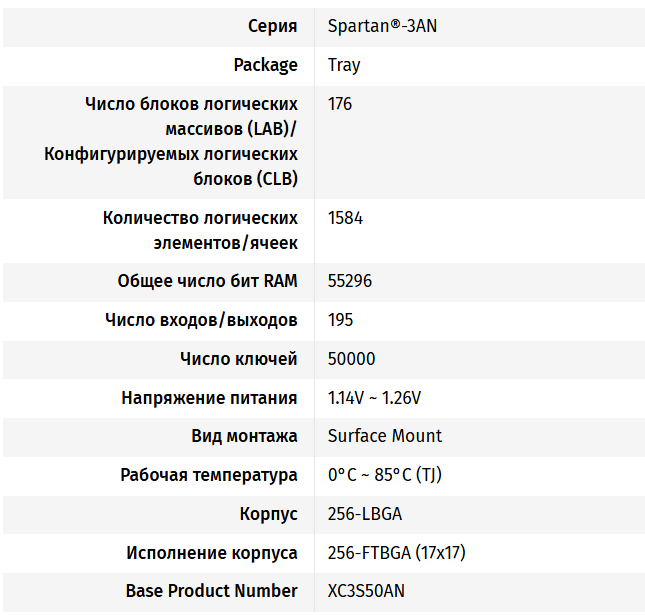Click the 256-LBGA package case value
645x615 pixels.
coord(365,514)
